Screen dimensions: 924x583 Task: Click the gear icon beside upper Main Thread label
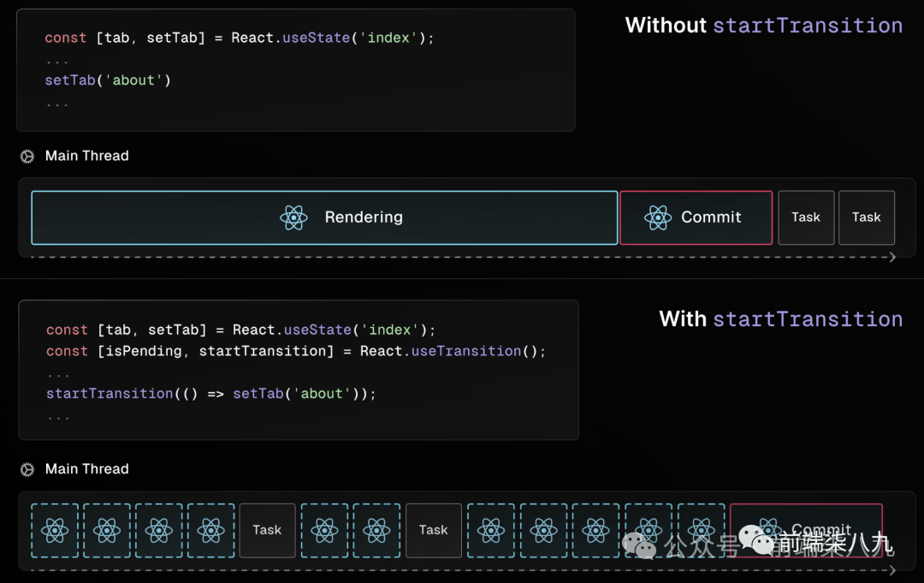(27, 156)
